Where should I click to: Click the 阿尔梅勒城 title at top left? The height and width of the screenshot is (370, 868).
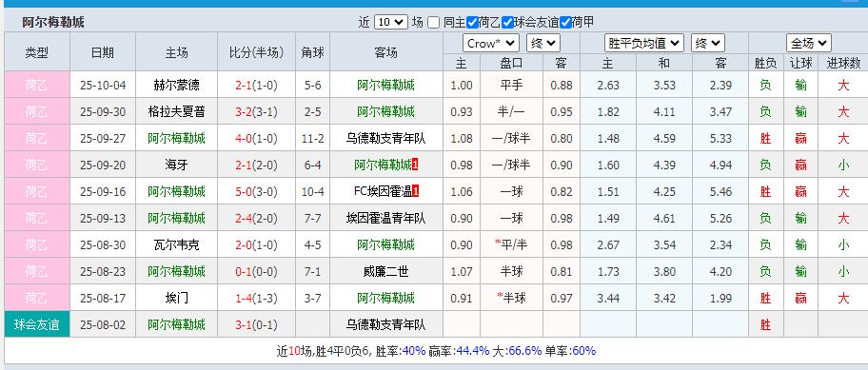point(53,23)
